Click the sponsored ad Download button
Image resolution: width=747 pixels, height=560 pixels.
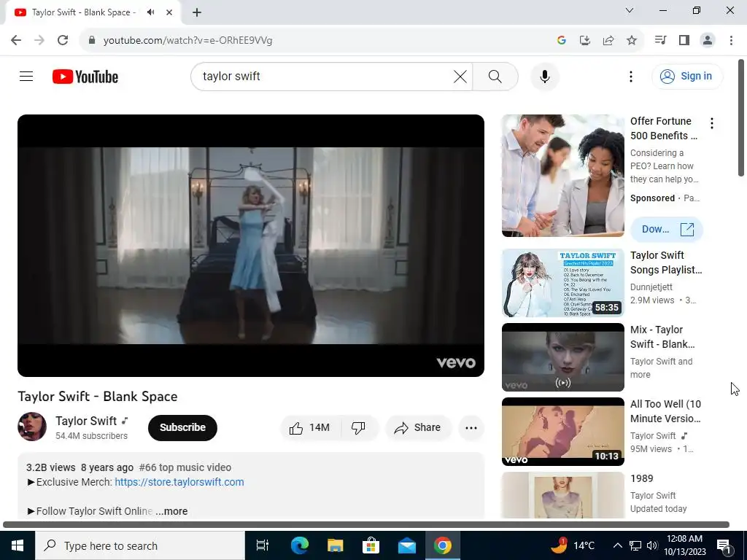[x=667, y=229]
